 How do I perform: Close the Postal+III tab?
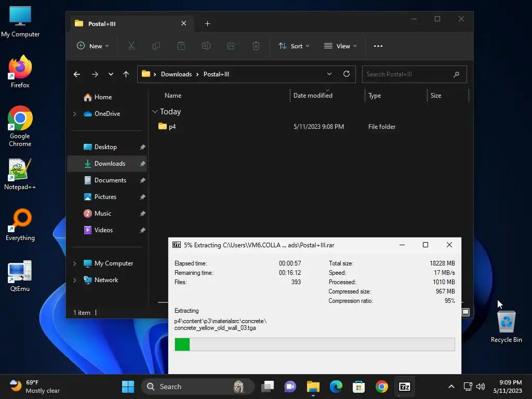pyautogui.click(x=183, y=23)
